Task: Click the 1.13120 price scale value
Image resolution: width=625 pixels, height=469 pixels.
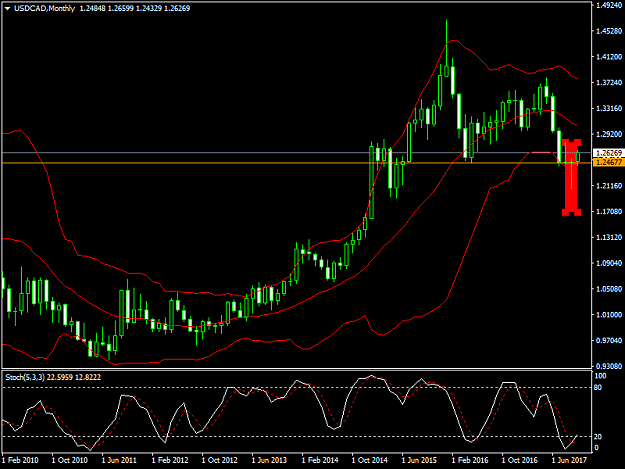Action: (609, 237)
